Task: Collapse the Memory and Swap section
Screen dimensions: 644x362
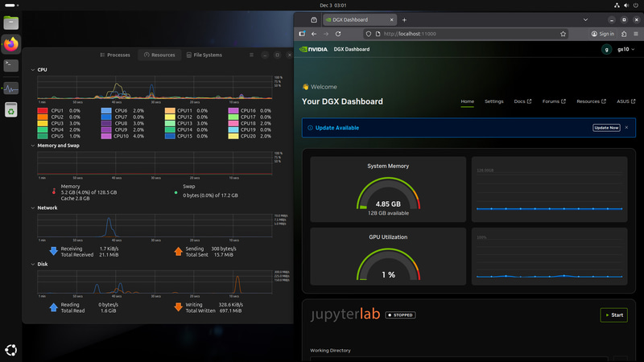Action: (33, 146)
